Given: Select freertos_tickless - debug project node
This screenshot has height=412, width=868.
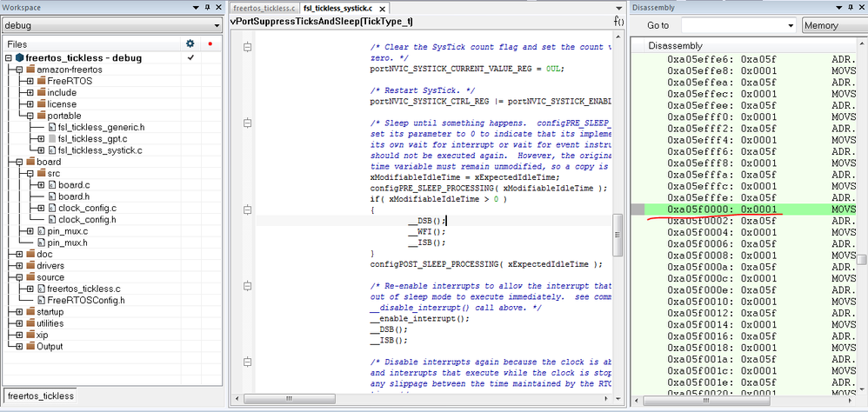Looking at the screenshot, I should tap(83, 58).
